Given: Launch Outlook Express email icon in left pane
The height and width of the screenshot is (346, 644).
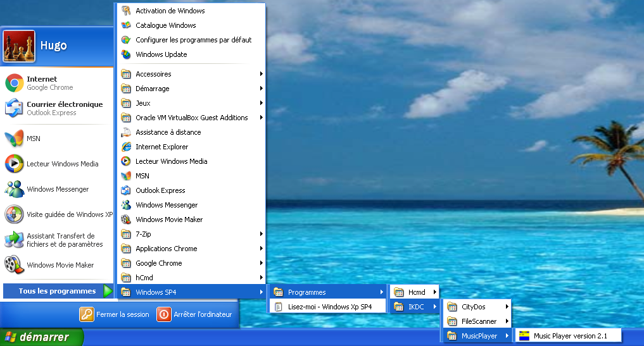Looking at the screenshot, I should point(15,108).
